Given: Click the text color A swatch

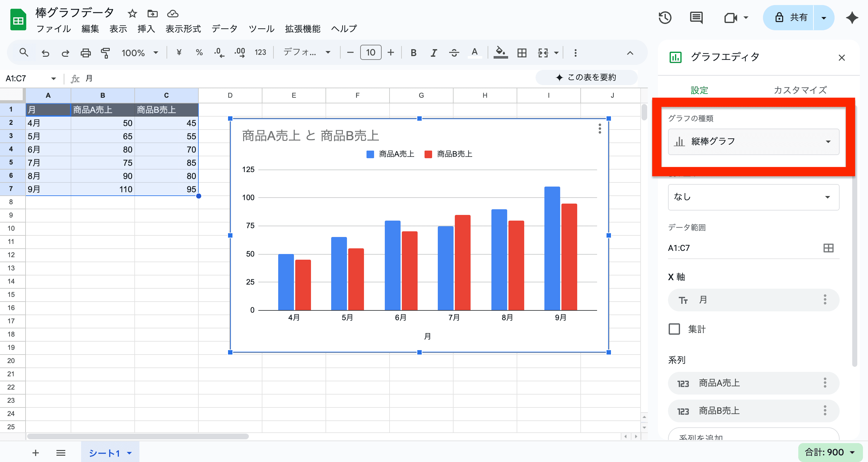Looking at the screenshot, I should point(474,53).
